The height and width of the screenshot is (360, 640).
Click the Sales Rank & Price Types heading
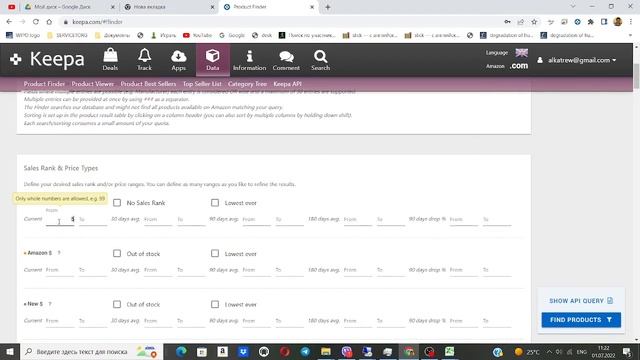click(61, 168)
